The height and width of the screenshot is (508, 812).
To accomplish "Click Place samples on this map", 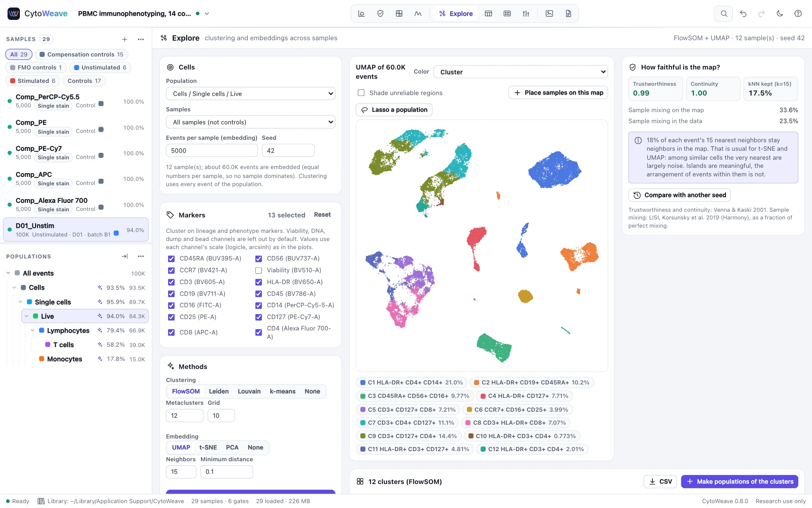I will point(558,93).
